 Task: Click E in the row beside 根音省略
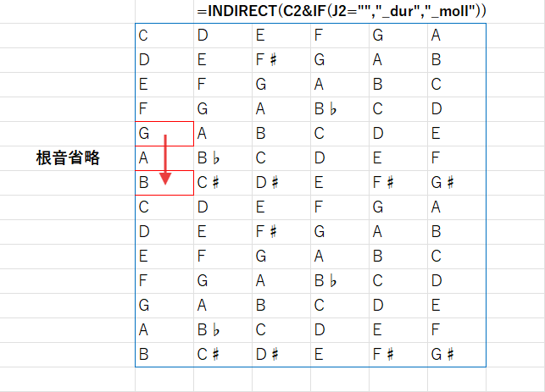point(398,158)
